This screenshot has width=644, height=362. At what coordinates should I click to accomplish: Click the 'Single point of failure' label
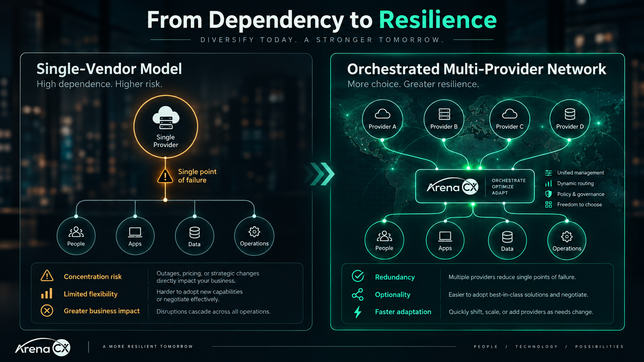point(197,176)
